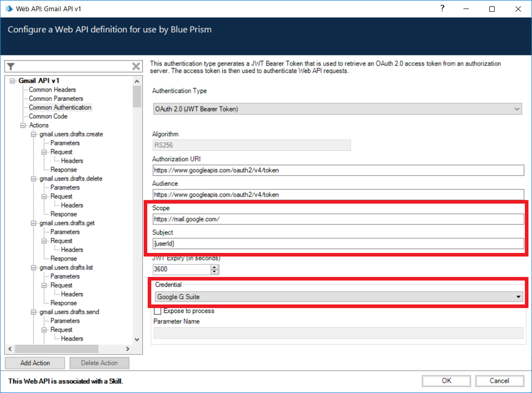
Task: Collapse the Request node under drafts.create
Action: click(x=44, y=152)
